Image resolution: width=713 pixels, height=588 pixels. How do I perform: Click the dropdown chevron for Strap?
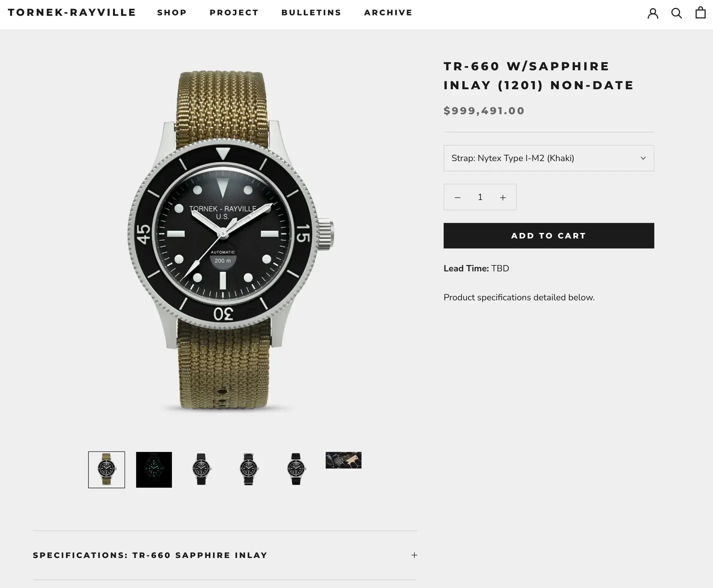643,158
